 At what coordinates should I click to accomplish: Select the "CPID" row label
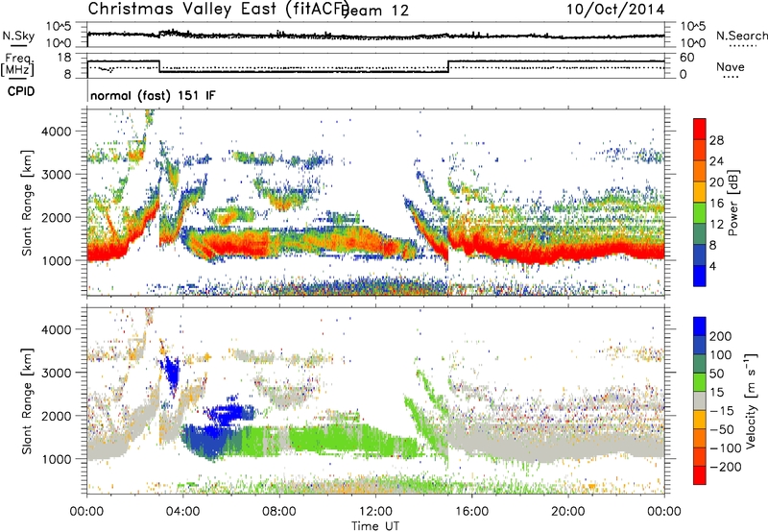pyautogui.click(x=21, y=91)
